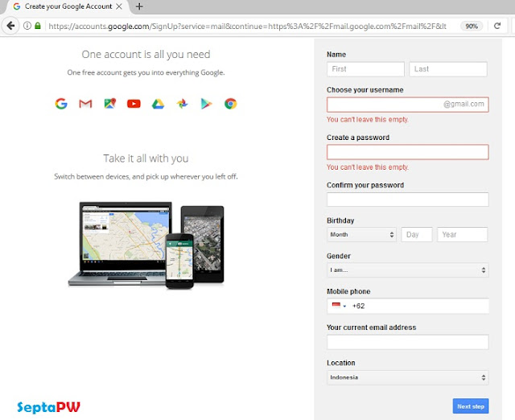The image size is (515, 420).
Task: Click the username 'You can't leave this empty' error
Action: [368, 120]
